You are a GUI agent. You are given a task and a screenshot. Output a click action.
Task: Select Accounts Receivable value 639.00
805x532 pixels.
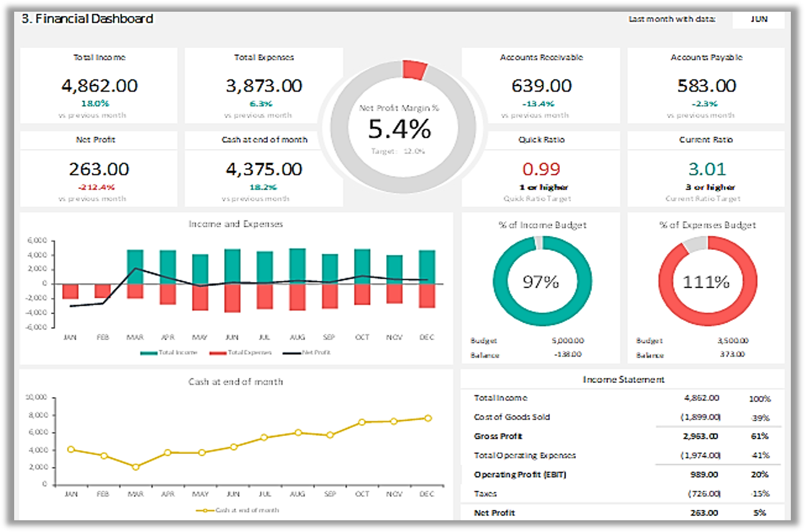point(541,86)
